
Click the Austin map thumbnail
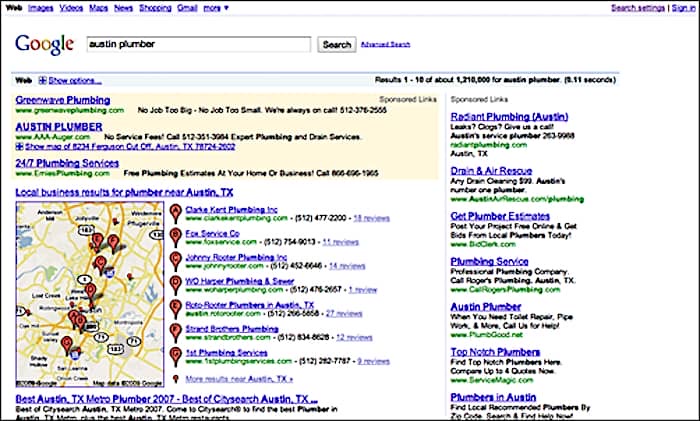pyautogui.click(x=90, y=294)
